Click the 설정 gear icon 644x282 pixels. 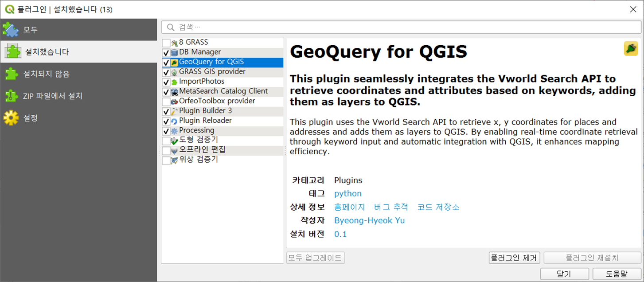click(x=11, y=118)
